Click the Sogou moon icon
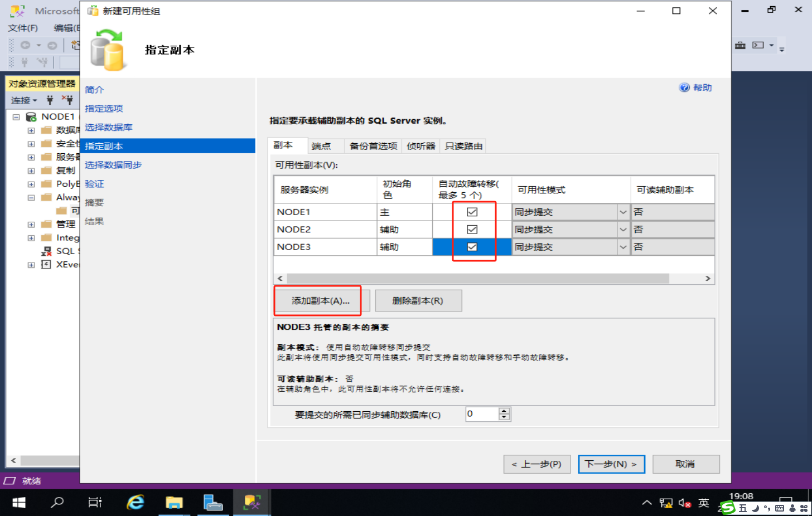Image resolution: width=812 pixels, height=516 pixels. pos(755,508)
